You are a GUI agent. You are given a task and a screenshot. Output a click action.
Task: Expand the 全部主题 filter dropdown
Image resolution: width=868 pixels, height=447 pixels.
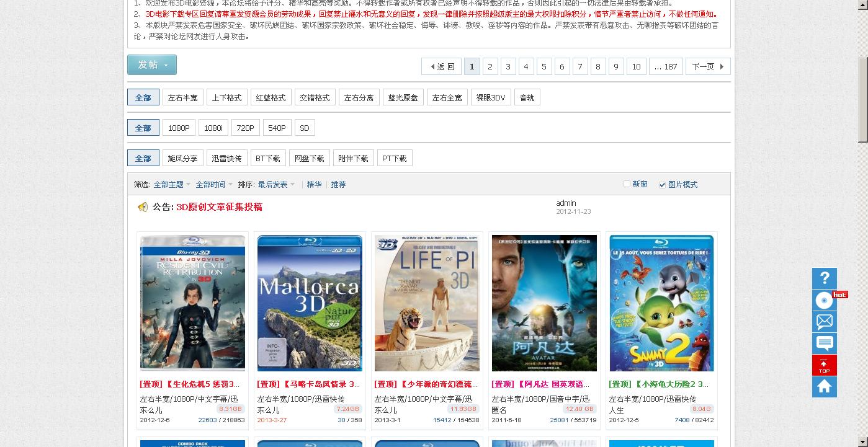pos(171,185)
